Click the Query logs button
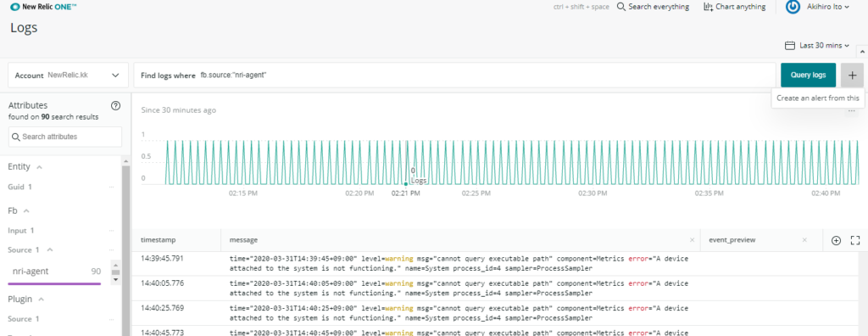 [x=808, y=75]
